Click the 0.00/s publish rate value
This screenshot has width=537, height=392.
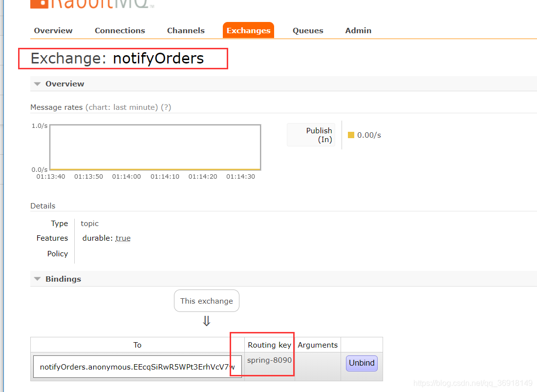[x=369, y=135]
